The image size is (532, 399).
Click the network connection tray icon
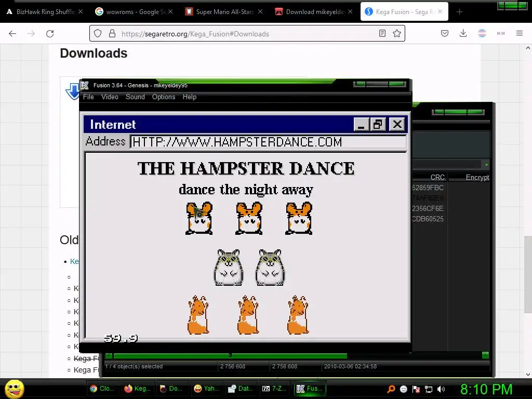pos(429,389)
